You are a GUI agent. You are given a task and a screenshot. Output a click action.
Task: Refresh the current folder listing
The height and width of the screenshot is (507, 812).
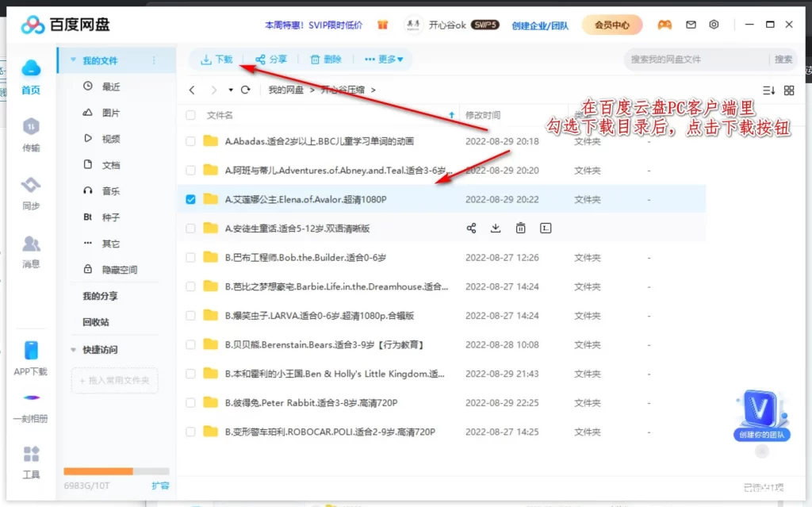click(246, 90)
